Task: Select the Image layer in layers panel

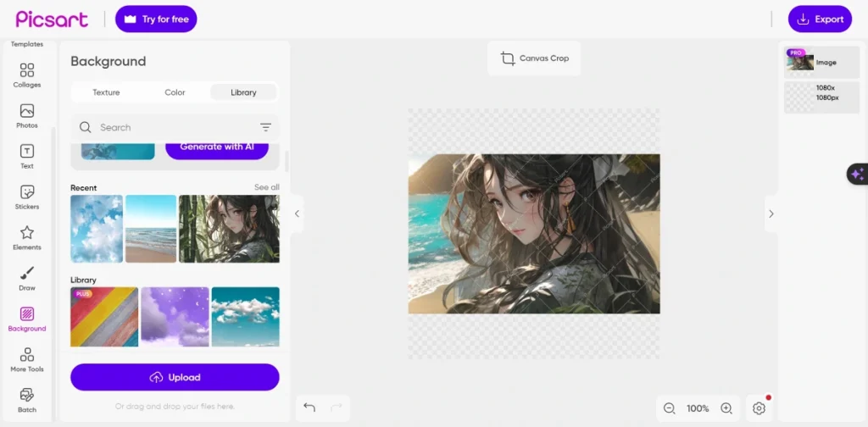Action: click(821, 63)
